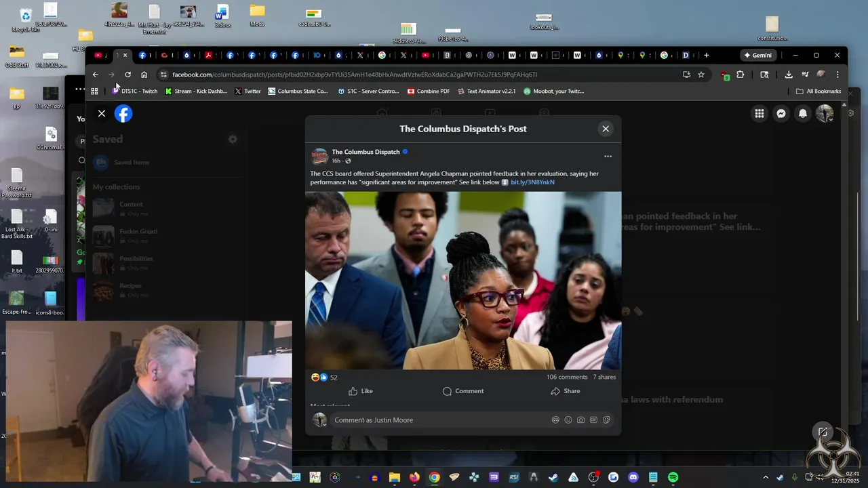Open Combine PDF bookmark

tap(429, 91)
